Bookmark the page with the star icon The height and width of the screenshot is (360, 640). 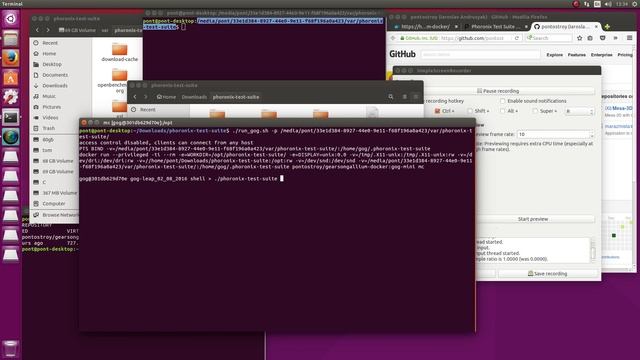[x=580, y=38]
